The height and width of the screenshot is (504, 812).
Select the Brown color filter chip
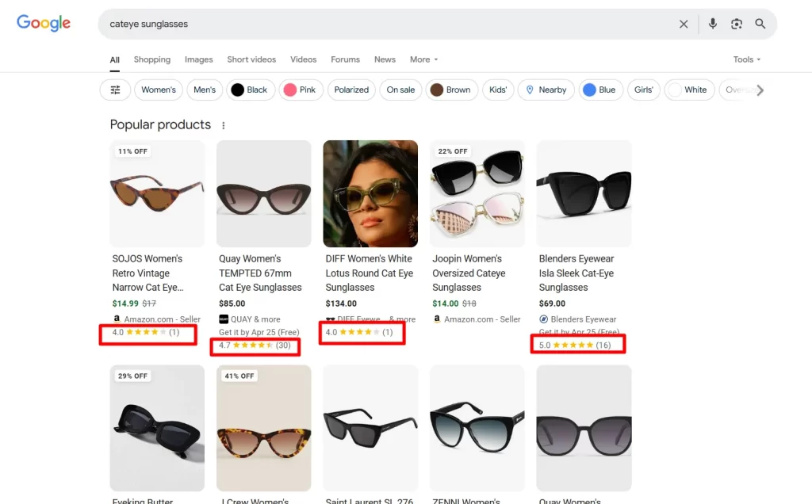point(451,90)
